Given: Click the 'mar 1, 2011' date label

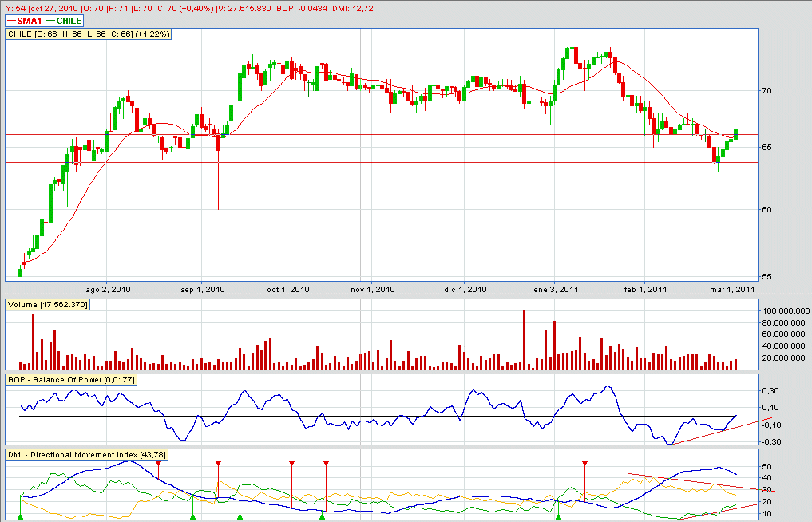Looking at the screenshot, I should [734, 289].
